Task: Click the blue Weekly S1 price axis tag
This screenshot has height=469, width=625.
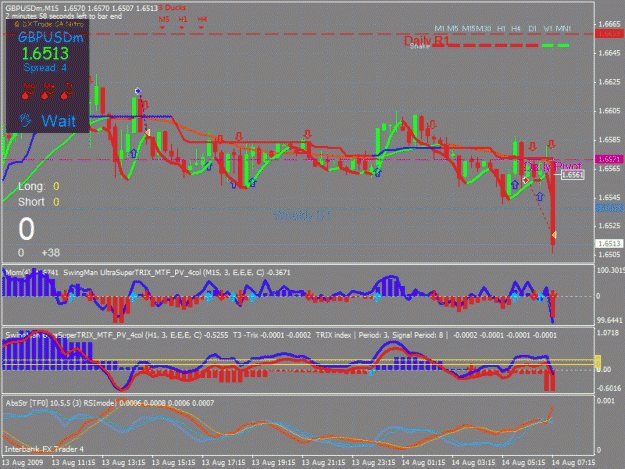Action: coord(609,208)
